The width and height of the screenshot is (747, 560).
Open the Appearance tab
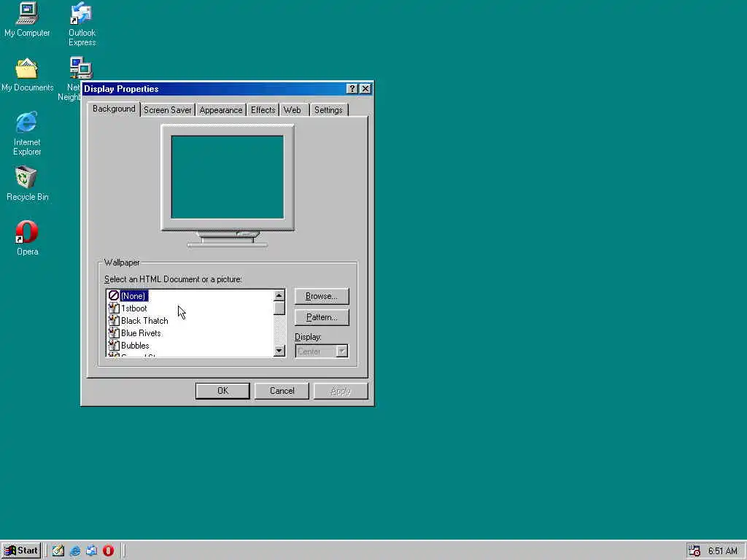pos(220,110)
